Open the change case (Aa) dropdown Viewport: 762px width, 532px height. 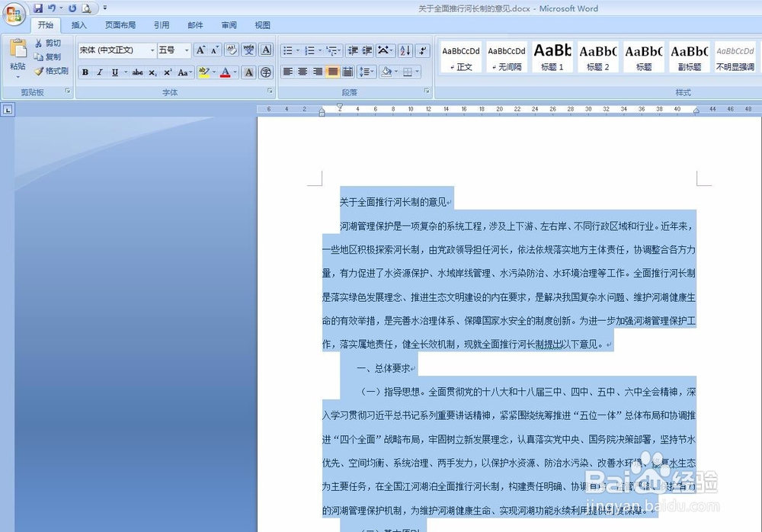(184, 72)
